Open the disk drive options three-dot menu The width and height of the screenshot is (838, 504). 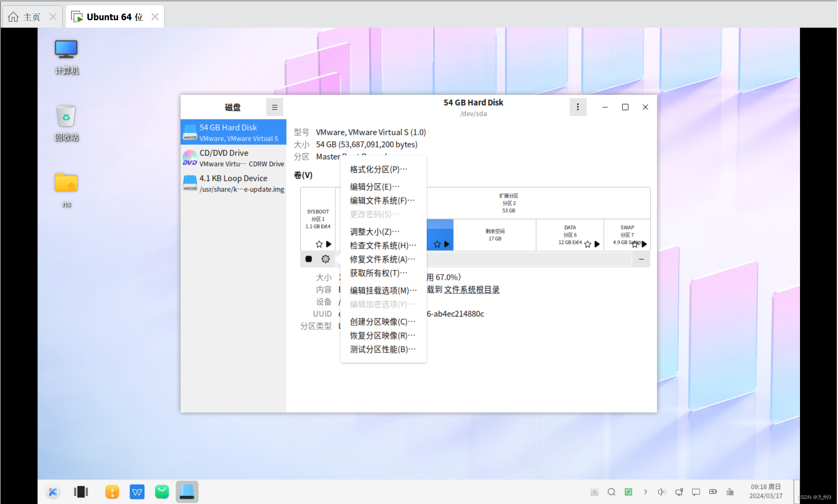point(577,107)
